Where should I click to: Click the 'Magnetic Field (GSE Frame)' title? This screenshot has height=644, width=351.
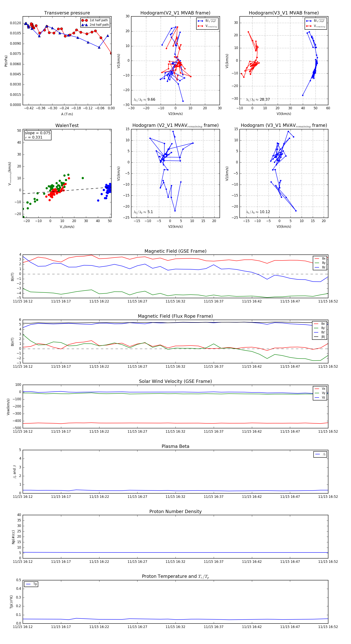[175, 251]
